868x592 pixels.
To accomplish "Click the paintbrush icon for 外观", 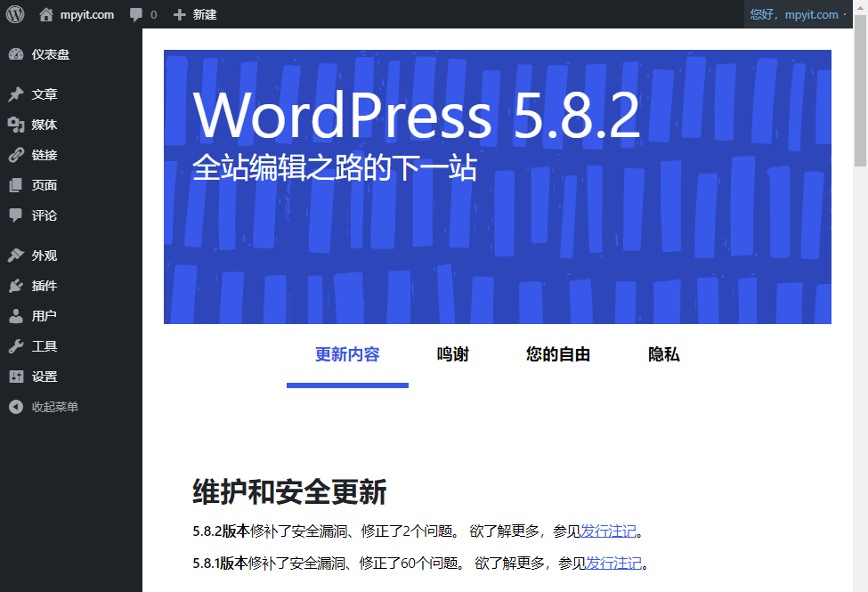I will (16, 255).
